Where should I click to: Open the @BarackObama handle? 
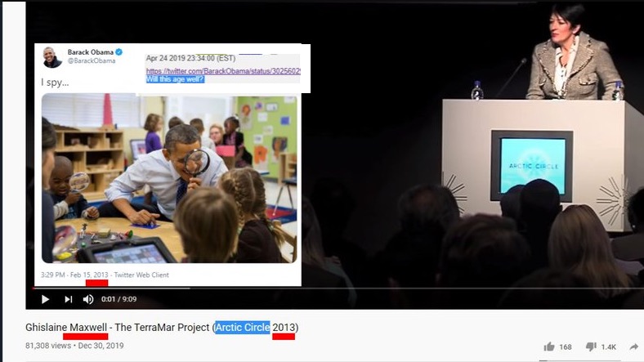[92, 60]
